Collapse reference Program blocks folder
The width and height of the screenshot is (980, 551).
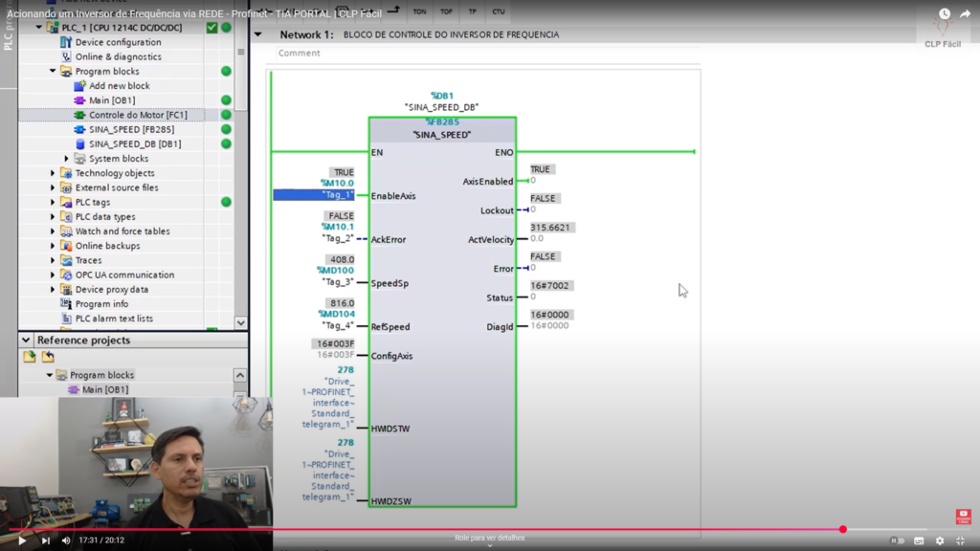coord(50,375)
